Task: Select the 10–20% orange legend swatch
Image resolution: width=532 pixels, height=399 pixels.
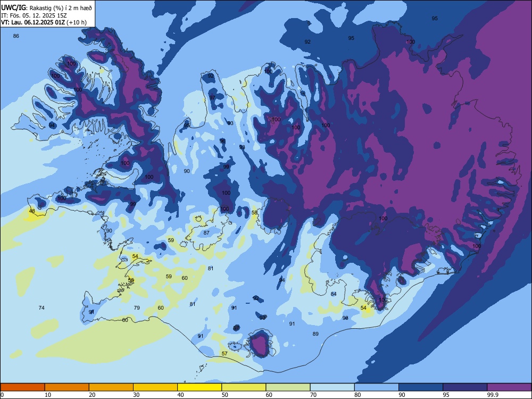Action: (x=67, y=387)
